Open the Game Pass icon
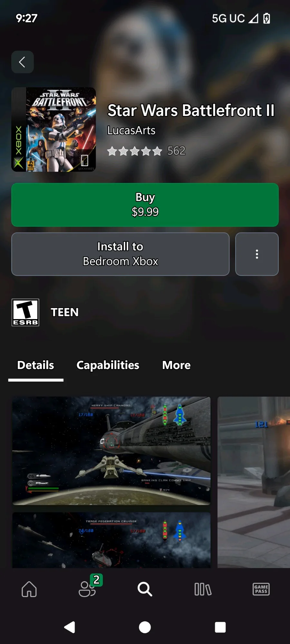Viewport: 290px width, 644px height. coord(261,589)
